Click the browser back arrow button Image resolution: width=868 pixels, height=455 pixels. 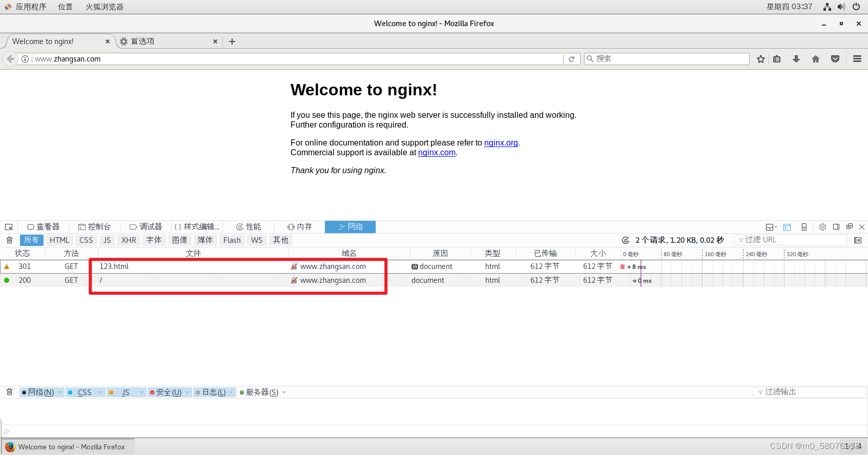click(x=10, y=59)
